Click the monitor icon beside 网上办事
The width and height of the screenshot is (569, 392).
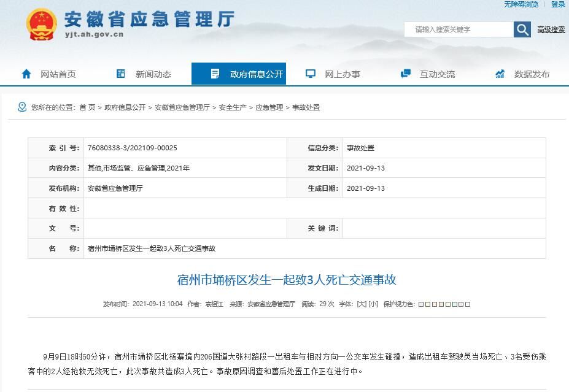click(x=311, y=74)
